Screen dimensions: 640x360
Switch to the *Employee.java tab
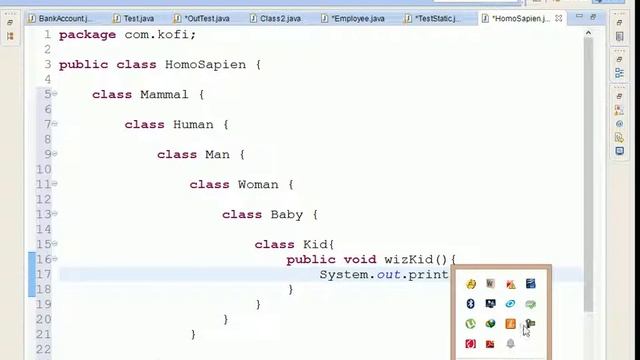click(353, 18)
